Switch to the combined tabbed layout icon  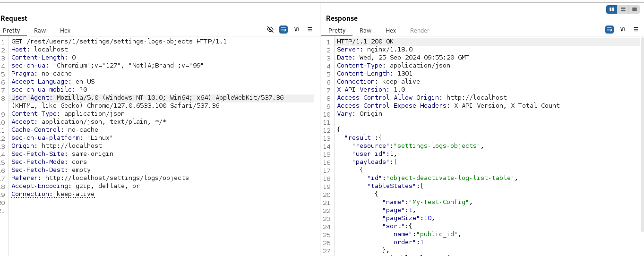click(x=634, y=9)
